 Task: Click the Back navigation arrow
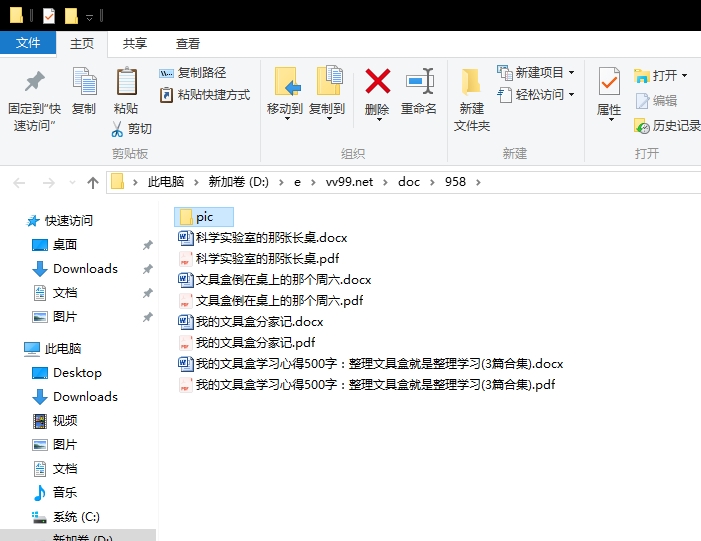19,183
